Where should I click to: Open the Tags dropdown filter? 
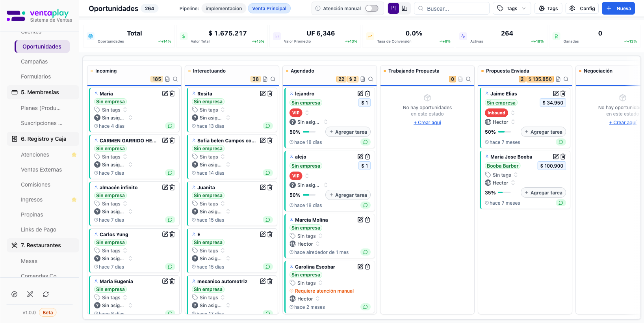tap(512, 8)
